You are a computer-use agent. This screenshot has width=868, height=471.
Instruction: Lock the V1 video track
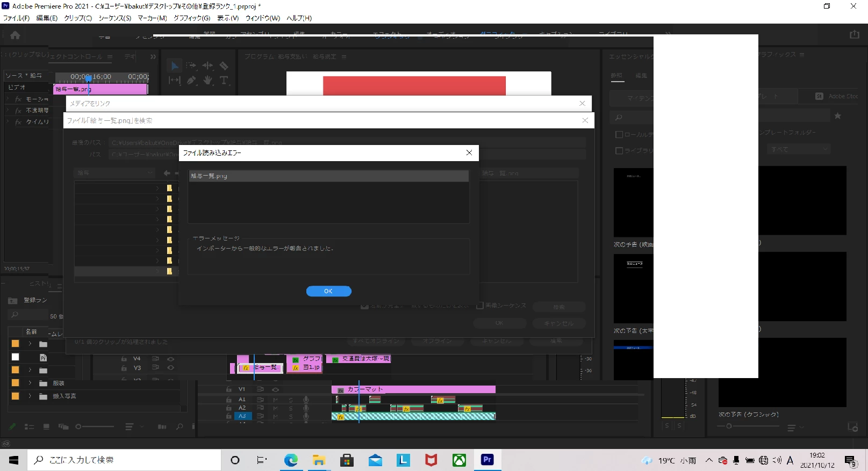coord(229,389)
